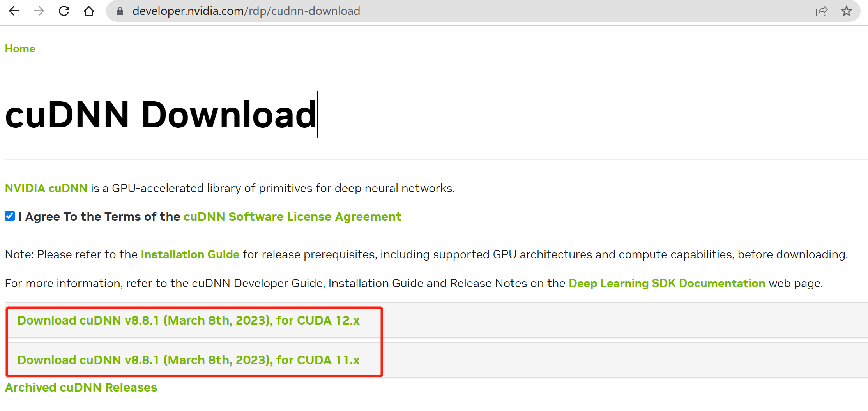Reload the cuDNN download page
Viewport: 868px width, 411px height.
[64, 11]
